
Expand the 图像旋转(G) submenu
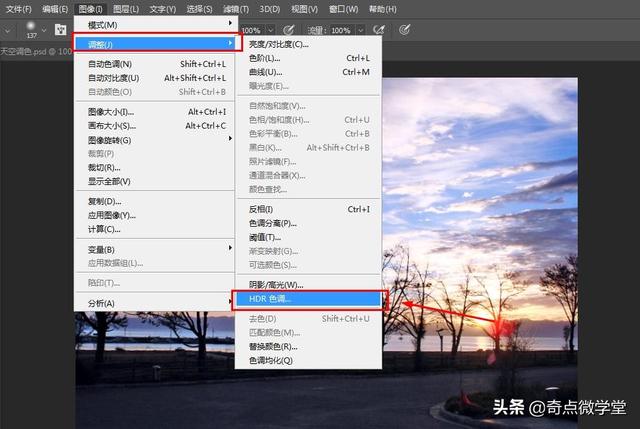[154, 140]
